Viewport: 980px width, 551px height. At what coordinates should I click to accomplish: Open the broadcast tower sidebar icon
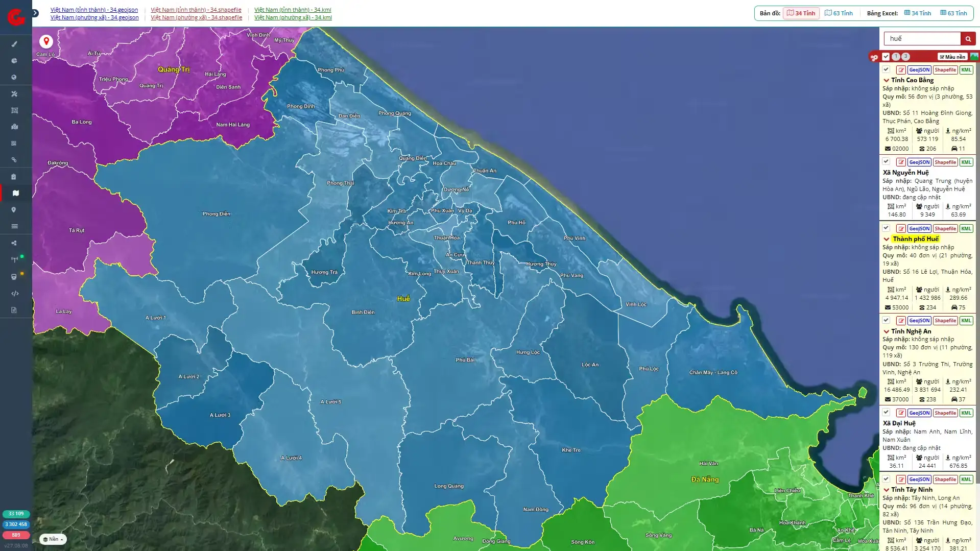14,259
